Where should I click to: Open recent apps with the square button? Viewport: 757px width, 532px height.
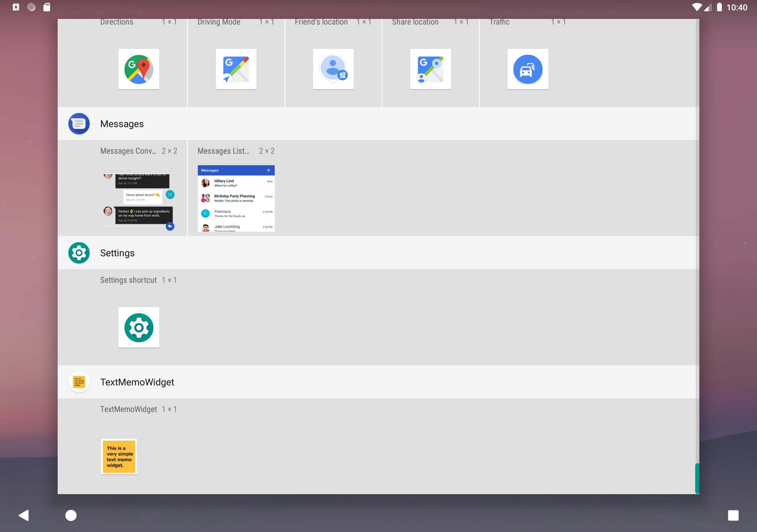click(x=733, y=515)
